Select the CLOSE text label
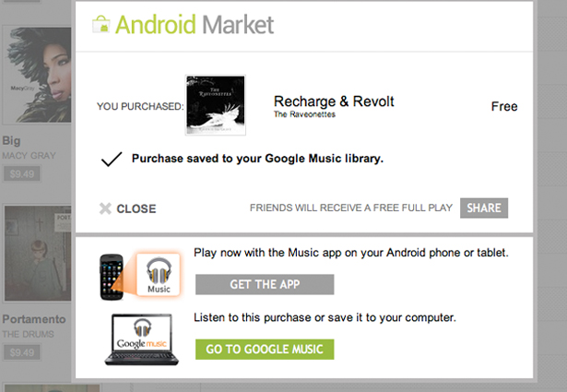 coord(136,208)
